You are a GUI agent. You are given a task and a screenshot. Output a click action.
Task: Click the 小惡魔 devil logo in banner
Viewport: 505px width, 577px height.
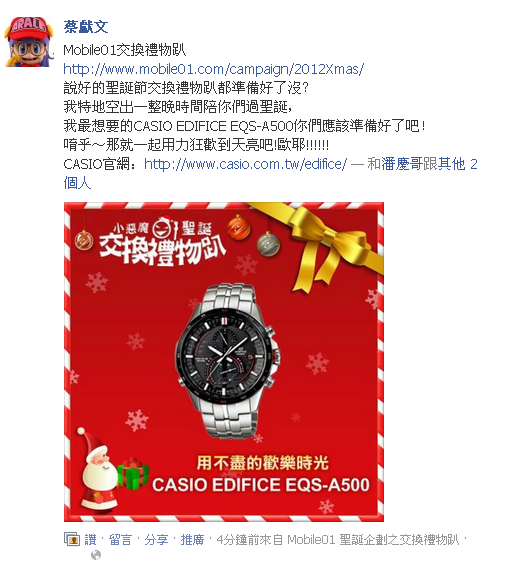coord(161,228)
